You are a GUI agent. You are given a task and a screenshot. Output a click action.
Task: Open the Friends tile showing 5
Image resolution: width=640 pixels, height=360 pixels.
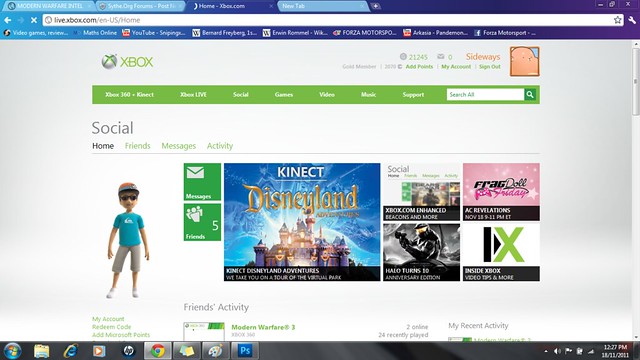[202, 222]
